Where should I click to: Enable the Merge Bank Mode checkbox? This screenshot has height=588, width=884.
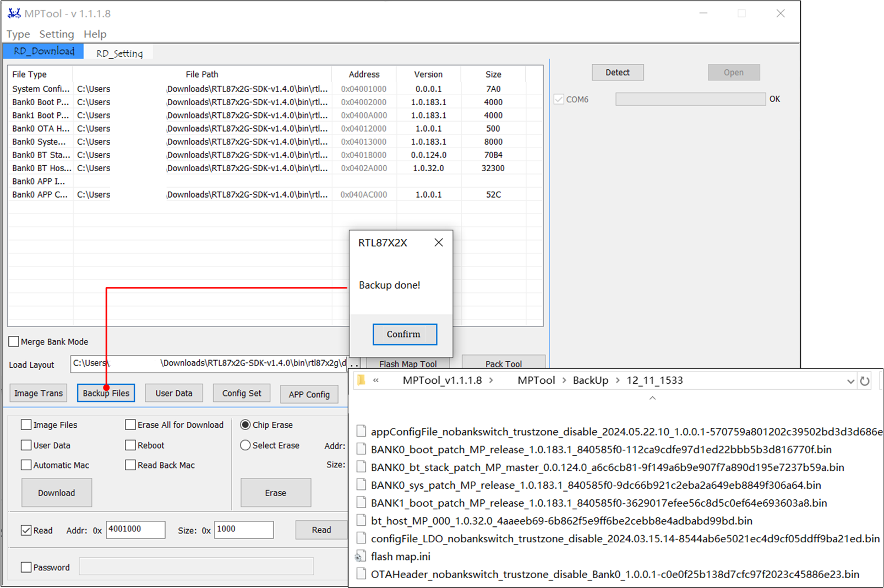[x=14, y=342]
